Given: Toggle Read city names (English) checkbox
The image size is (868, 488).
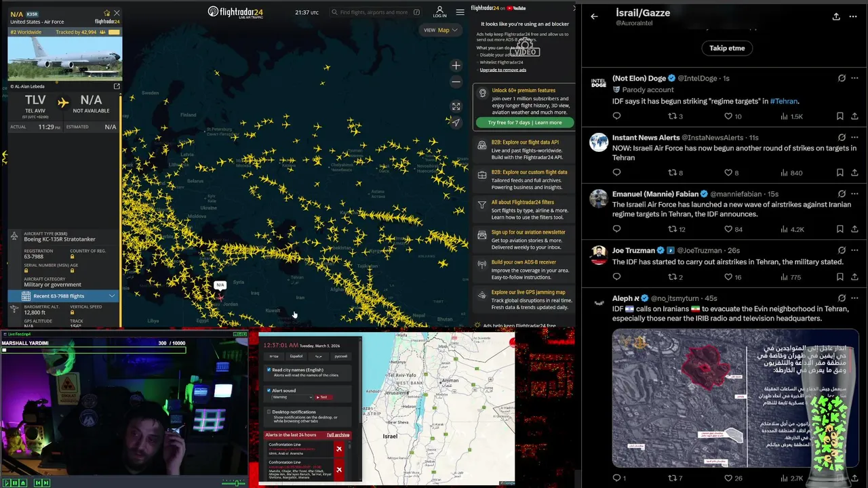Looking at the screenshot, I should (269, 370).
